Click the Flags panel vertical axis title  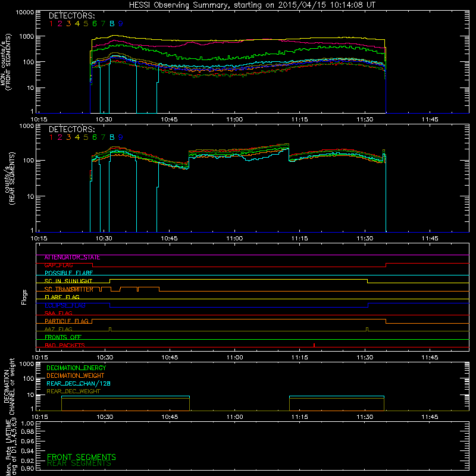[x=24, y=297]
